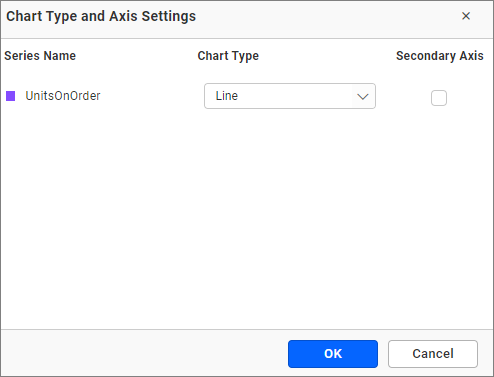Screen dimensions: 494x377
Task: Choose the white Cancel button
Action: point(433,354)
